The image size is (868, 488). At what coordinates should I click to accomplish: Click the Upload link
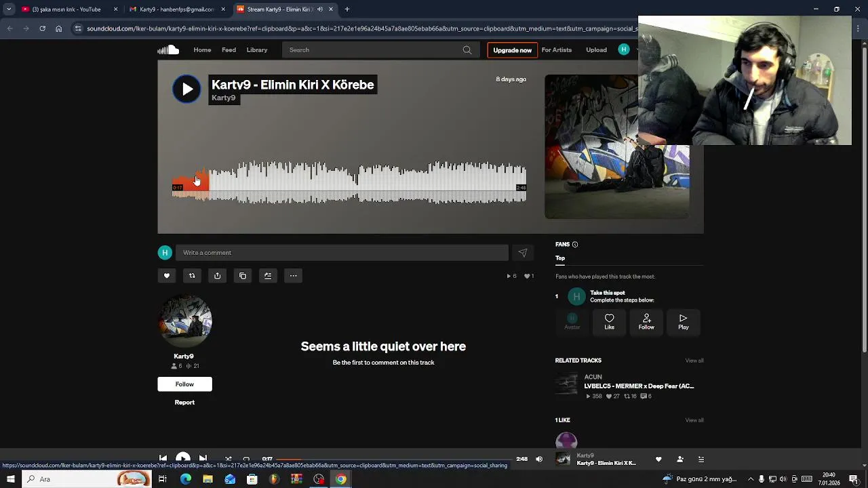tap(596, 49)
